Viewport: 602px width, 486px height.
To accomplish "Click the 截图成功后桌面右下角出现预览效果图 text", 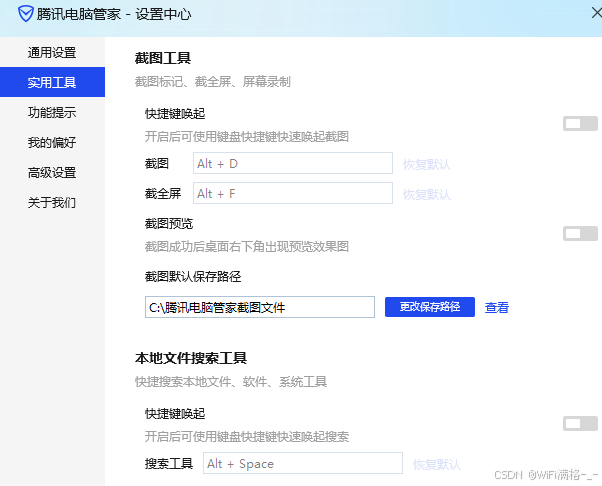I will (246, 246).
